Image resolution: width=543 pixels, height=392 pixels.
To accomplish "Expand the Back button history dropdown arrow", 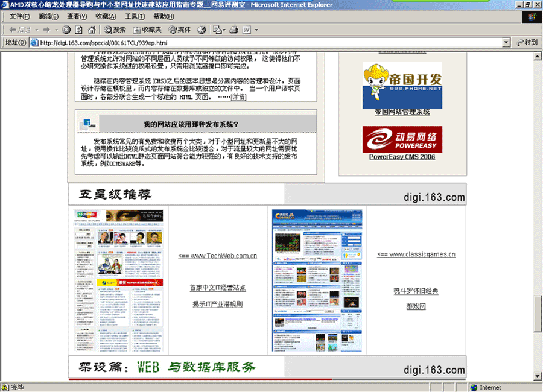I will (36, 30).
